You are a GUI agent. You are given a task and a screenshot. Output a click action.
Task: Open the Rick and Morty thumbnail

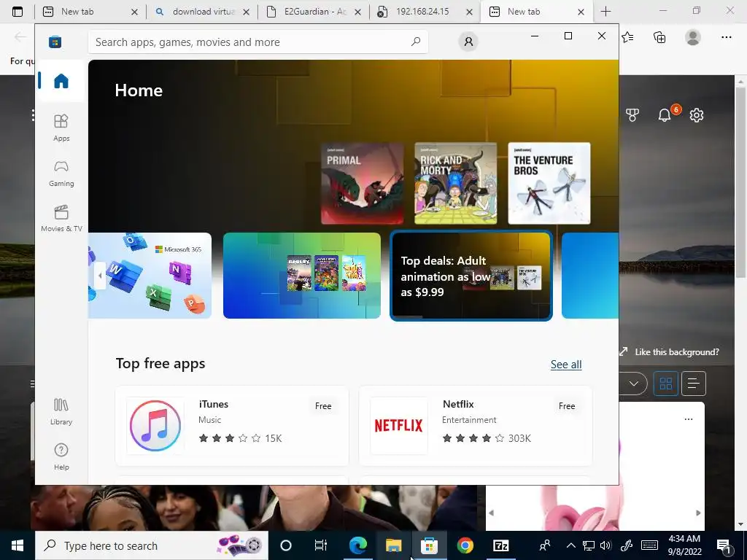[x=455, y=183]
